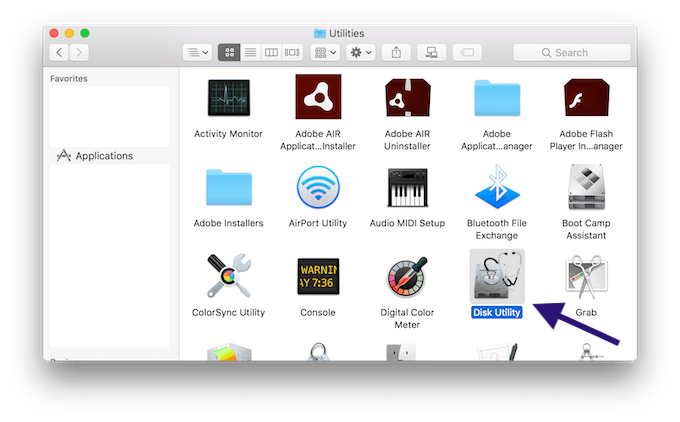Minimize window with the yellow button
Viewport: 680px width, 422px height.
click(69, 33)
